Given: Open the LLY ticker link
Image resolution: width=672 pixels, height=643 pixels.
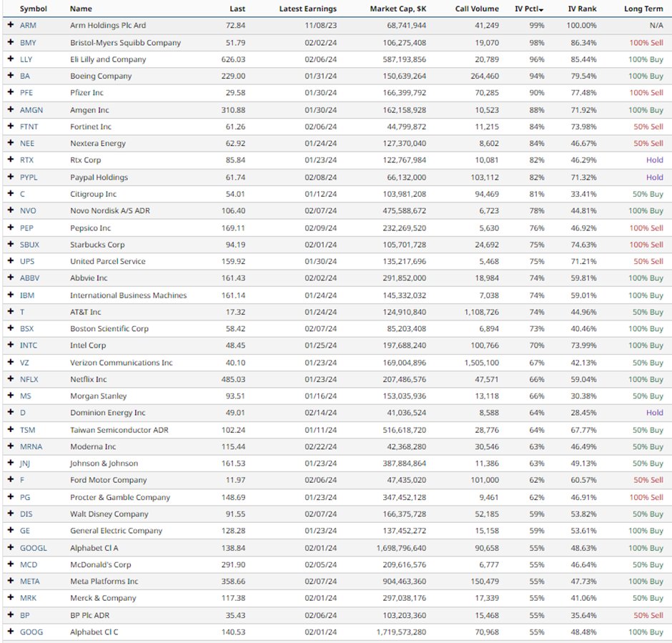Looking at the screenshot, I should 26,59.
